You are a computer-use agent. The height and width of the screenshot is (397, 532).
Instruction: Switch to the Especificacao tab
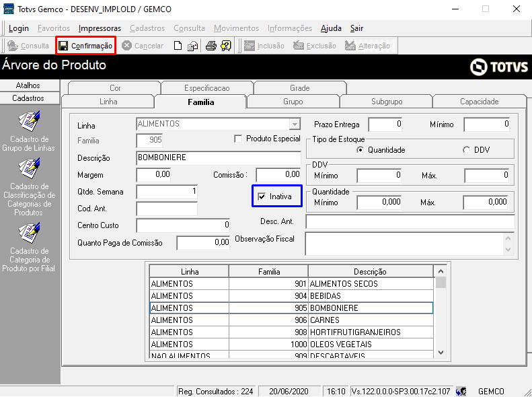coord(207,88)
